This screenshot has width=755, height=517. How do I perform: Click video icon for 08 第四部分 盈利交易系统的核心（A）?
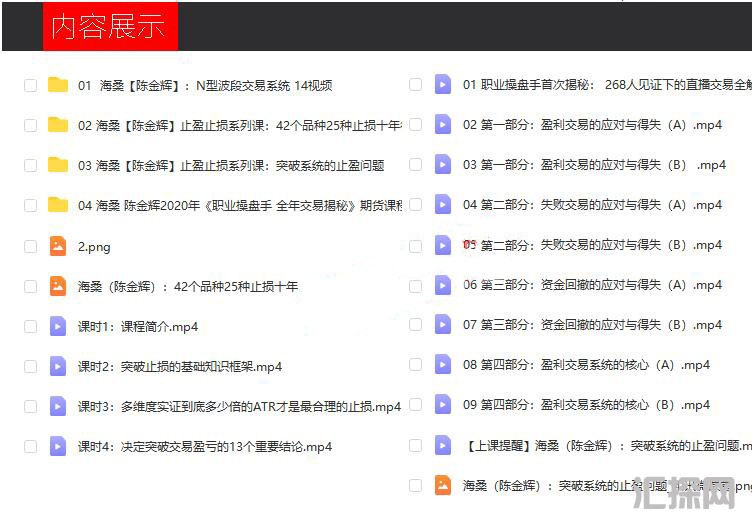click(x=443, y=365)
